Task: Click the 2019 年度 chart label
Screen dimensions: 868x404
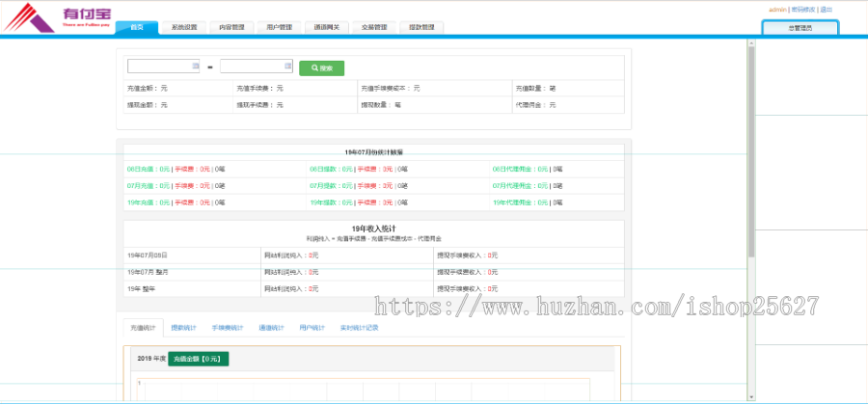Action: [151, 359]
